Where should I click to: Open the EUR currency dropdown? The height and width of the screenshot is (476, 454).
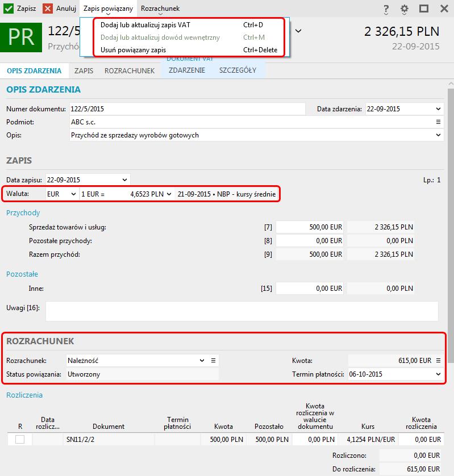pos(73,194)
